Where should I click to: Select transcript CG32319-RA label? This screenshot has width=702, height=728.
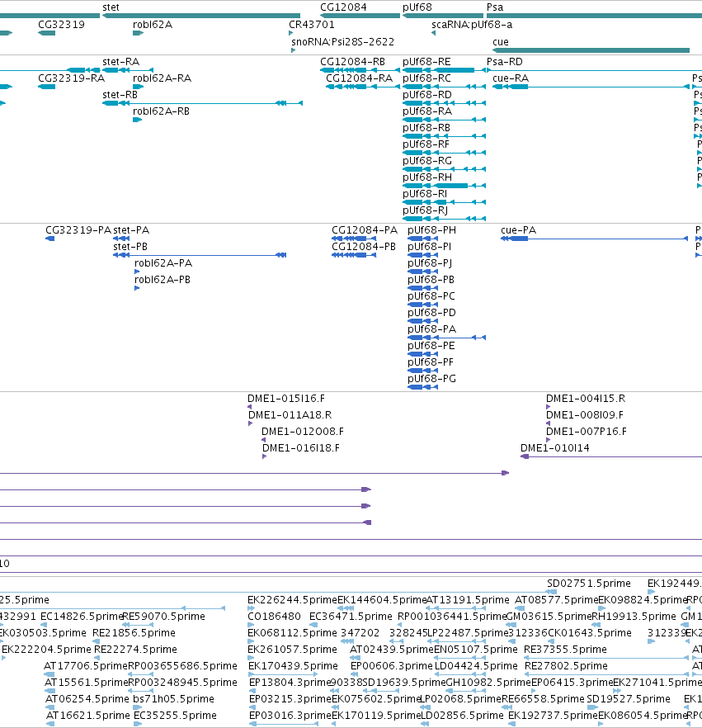tap(71, 78)
